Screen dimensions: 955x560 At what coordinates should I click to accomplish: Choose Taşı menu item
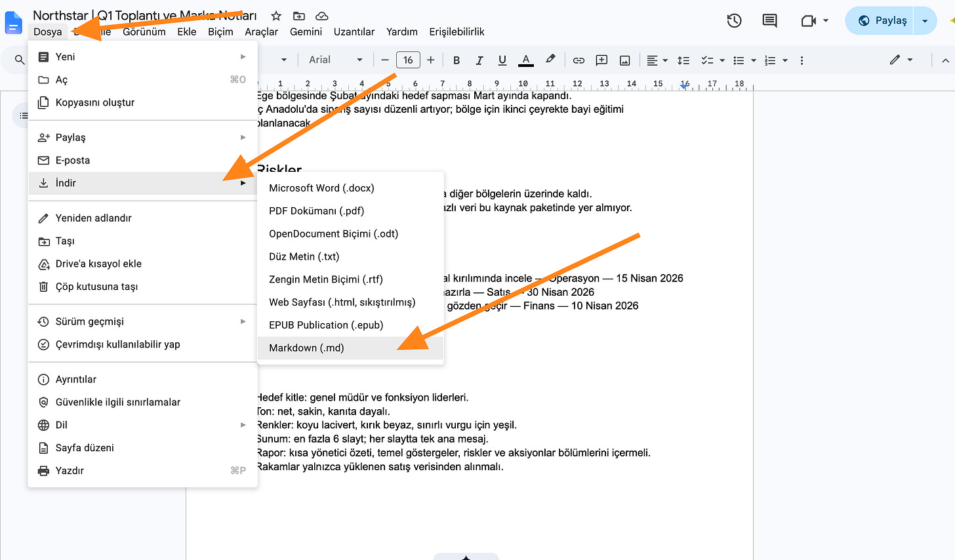click(x=143, y=241)
